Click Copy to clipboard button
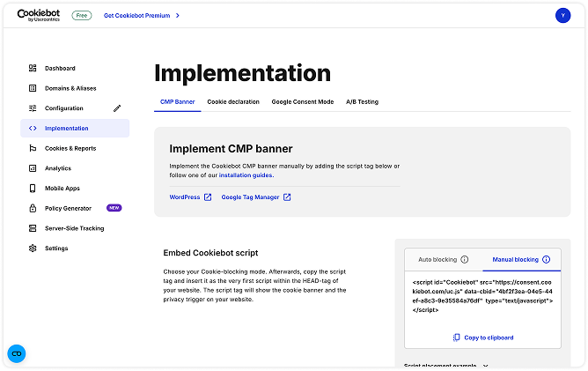 click(483, 338)
